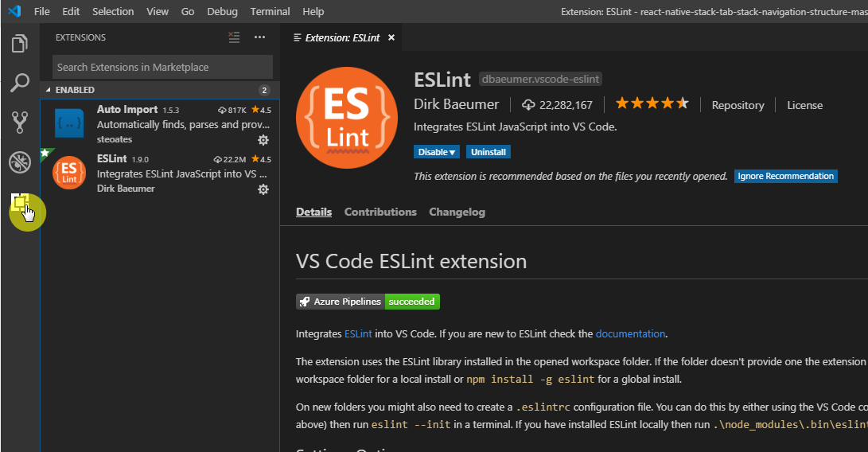Click Uninstall button for ESLint
This screenshot has width=868, height=452.
point(488,152)
